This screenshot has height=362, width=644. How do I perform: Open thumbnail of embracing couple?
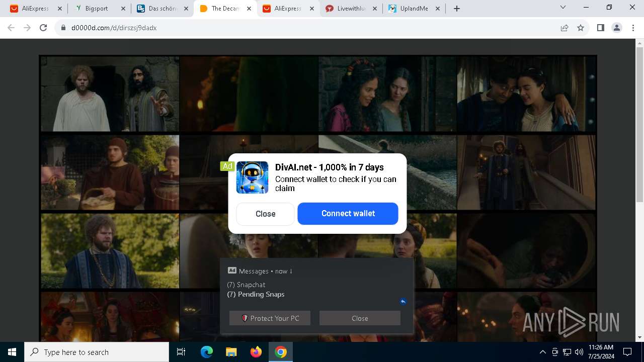click(x=526, y=94)
